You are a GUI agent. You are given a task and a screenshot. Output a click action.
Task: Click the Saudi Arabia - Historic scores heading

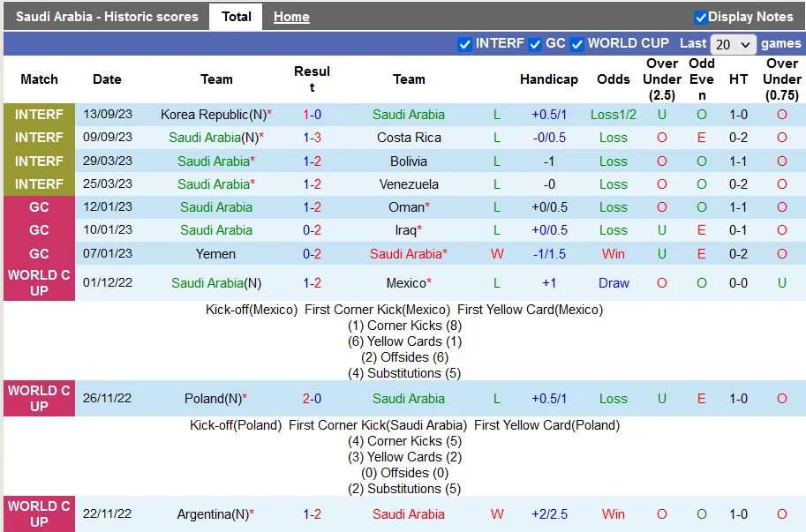tap(106, 16)
